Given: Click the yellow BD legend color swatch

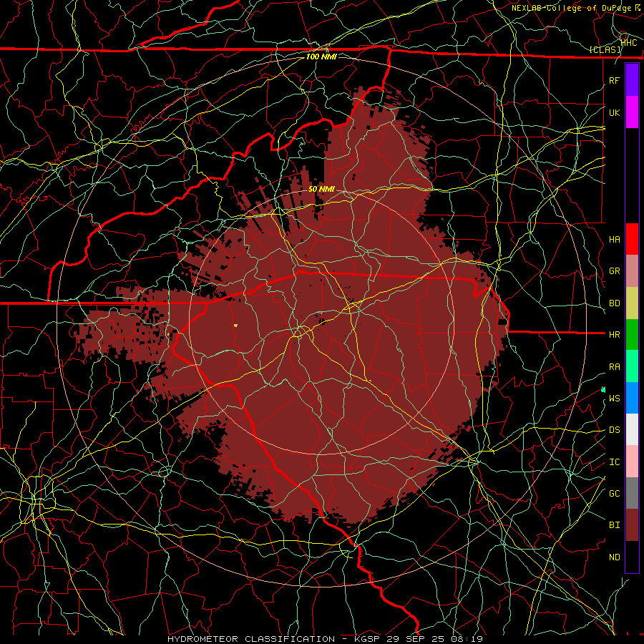Looking at the screenshot, I should 632,303.
